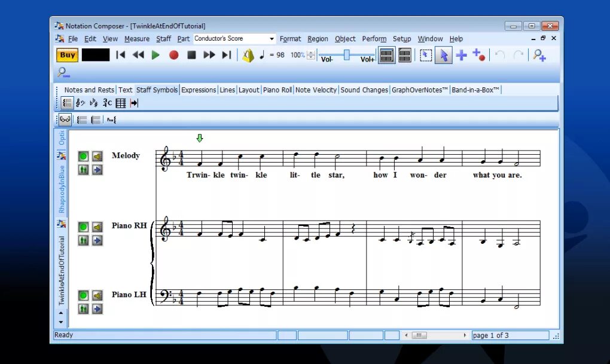
Task: Click Add-and-record plus with red dot icon
Action: (x=479, y=55)
